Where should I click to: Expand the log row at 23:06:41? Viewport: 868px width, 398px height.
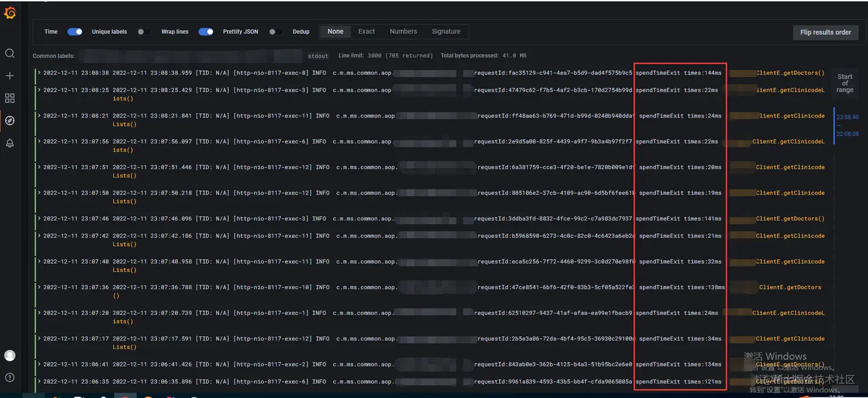coord(39,364)
